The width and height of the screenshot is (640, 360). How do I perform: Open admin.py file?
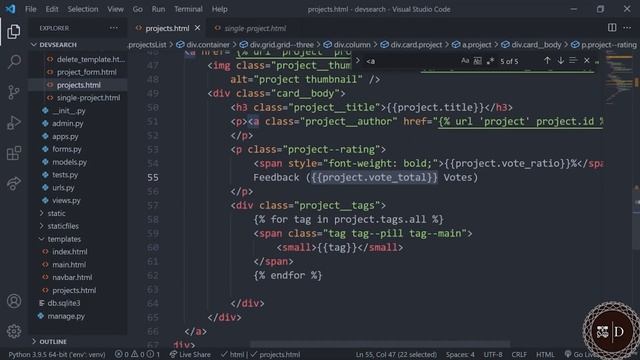pyautogui.click(x=68, y=123)
